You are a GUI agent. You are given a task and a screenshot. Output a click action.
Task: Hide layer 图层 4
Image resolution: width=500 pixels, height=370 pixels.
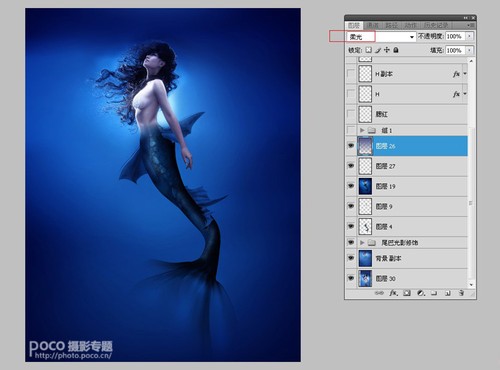[x=351, y=226]
